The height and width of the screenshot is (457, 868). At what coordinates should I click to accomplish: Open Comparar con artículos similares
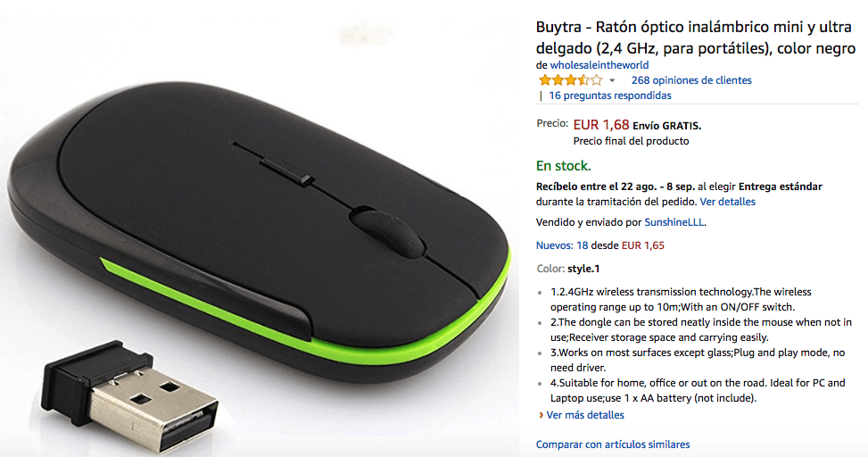pos(613,445)
